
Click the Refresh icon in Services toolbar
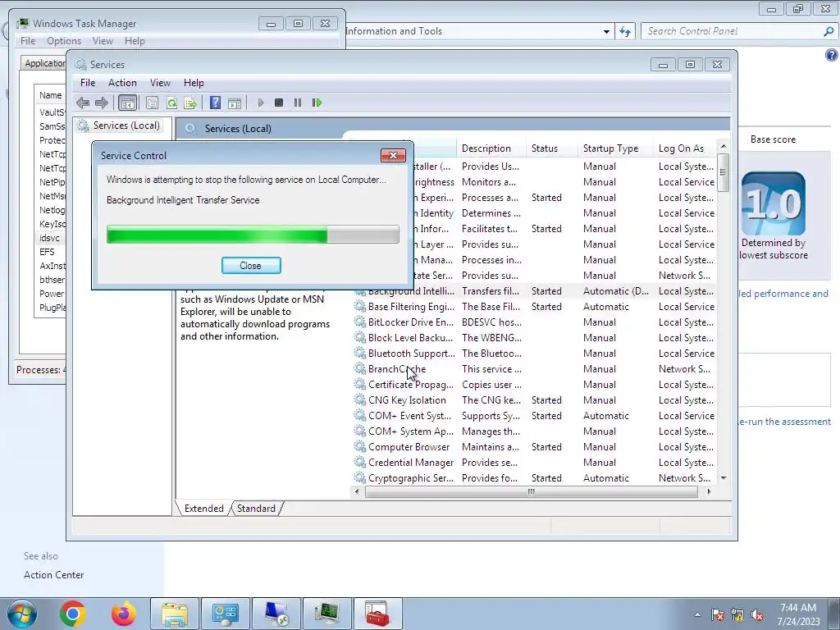click(x=171, y=103)
